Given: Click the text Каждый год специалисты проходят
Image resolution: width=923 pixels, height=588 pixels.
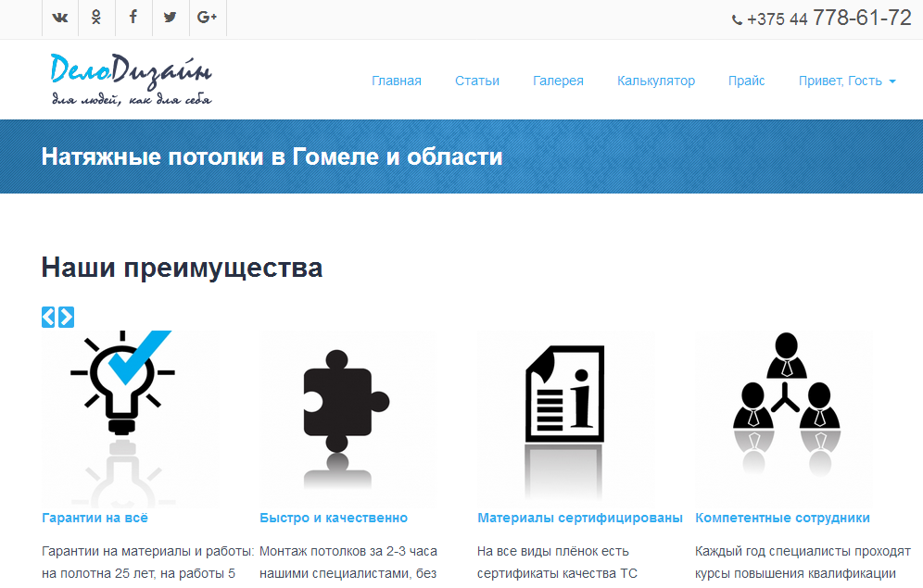Looking at the screenshot, I should pos(803,552).
